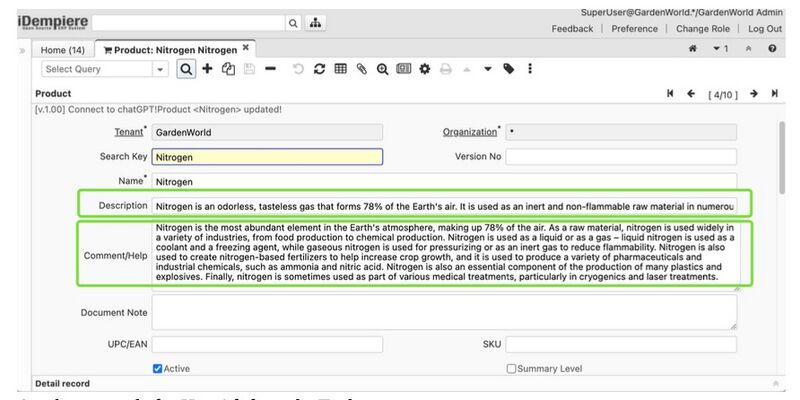The height and width of the screenshot is (400, 800).
Task: Click the Copy Record toolbar icon
Action: (x=228, y=69)
